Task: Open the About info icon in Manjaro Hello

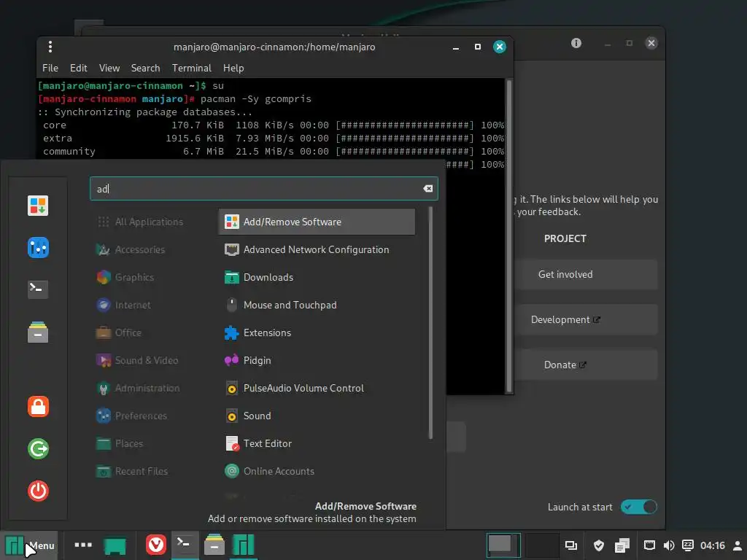Action: (576, 43)
